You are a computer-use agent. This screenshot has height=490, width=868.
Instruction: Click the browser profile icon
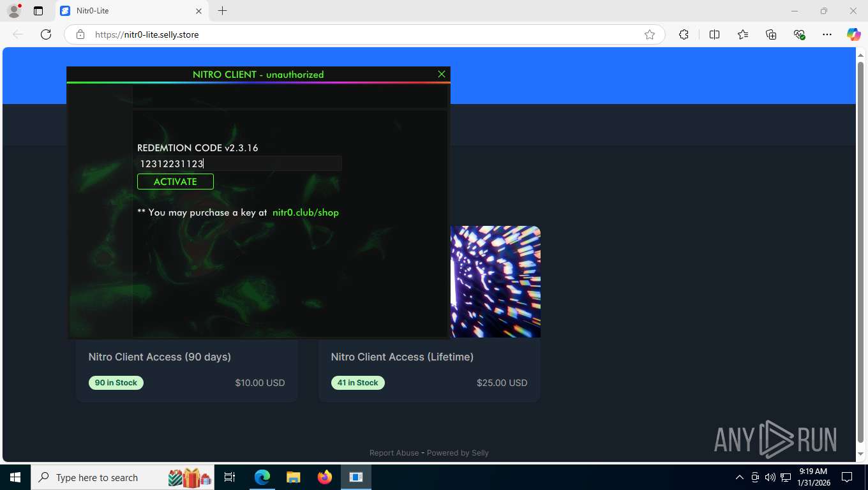13,11
